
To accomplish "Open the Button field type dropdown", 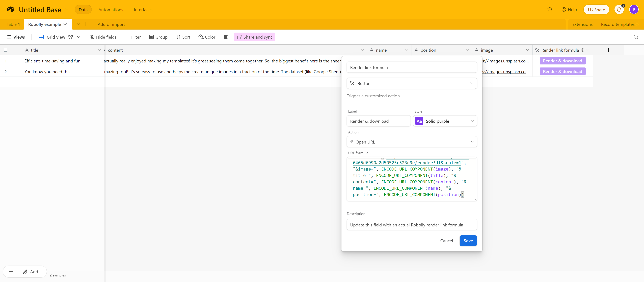I will [x=412, y=83].
